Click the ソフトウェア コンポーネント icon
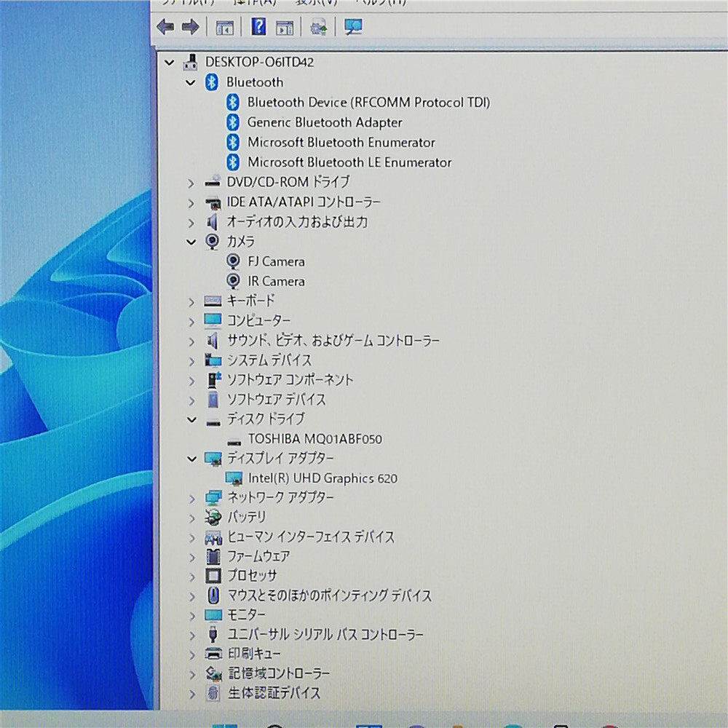This screenshot has height=728, width=728. [213, 380]
